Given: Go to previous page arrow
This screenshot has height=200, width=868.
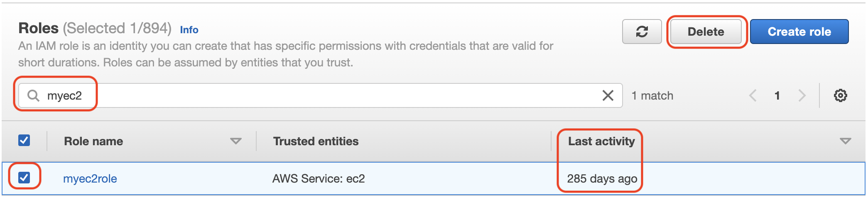Looking at the screenshot, I should tap(753, 95).
